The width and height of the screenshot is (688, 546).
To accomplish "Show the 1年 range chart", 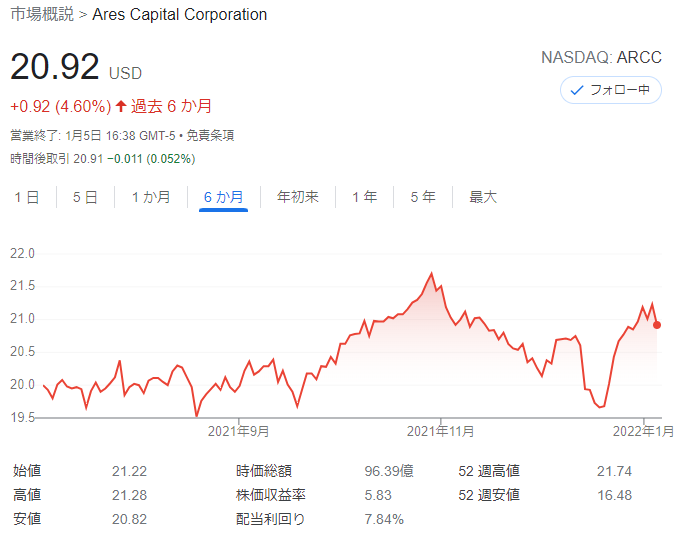I will click(x=365, y=197).
